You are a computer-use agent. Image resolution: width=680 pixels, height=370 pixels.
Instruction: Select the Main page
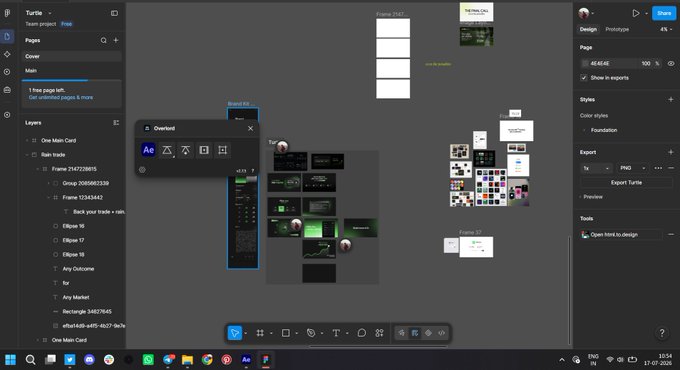coord(72,70)
